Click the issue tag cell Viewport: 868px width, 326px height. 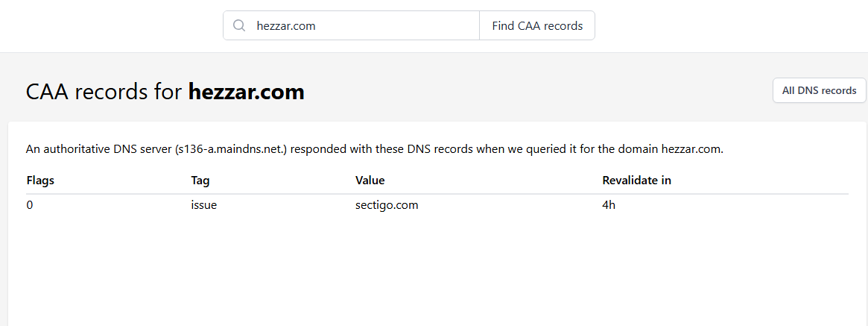click(x=203, y=204)
